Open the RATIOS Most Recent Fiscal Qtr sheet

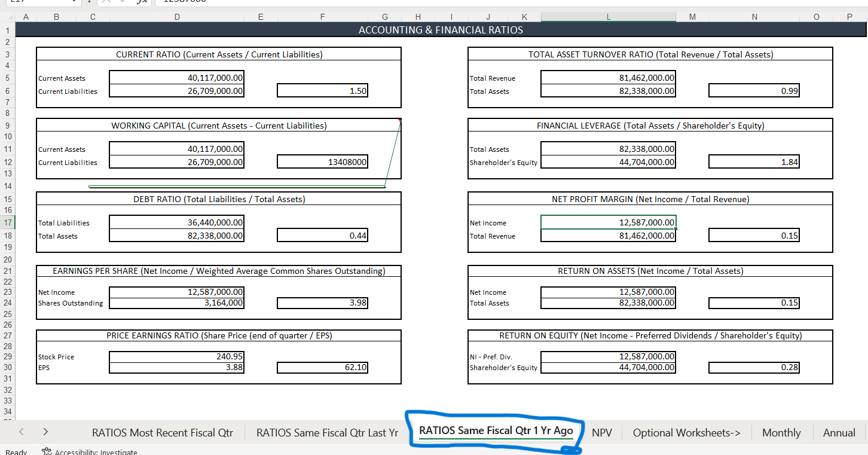click(x=163, y=432)
